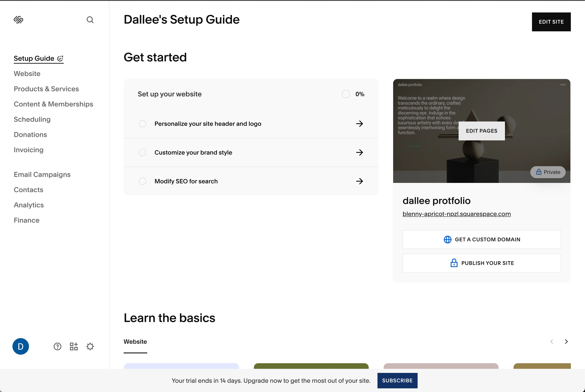
Task: Open Contacts in sidebar
Action: 29,190
